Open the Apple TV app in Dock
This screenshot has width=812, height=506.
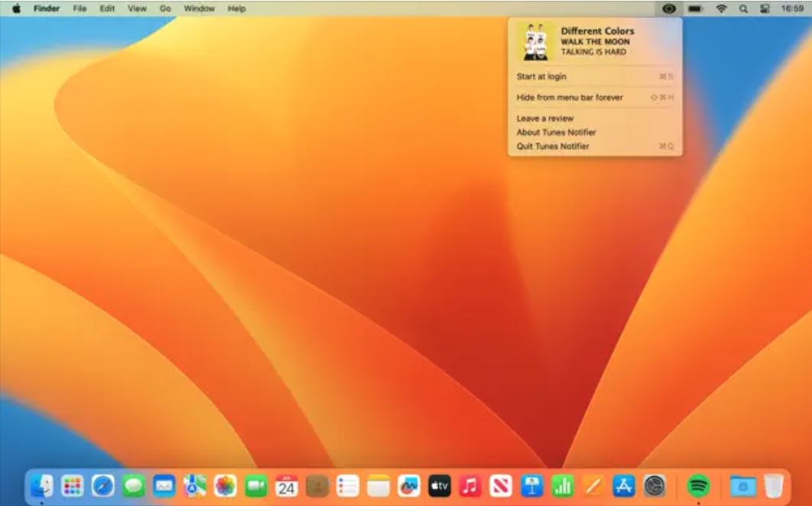click(440, 485)
